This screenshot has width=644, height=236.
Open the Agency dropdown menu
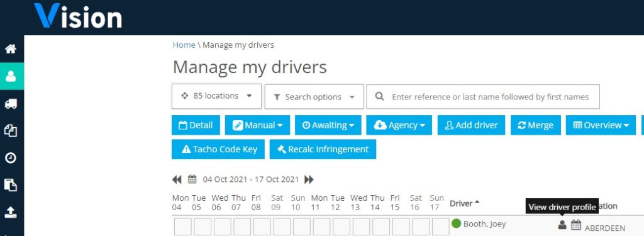[399, 125]
